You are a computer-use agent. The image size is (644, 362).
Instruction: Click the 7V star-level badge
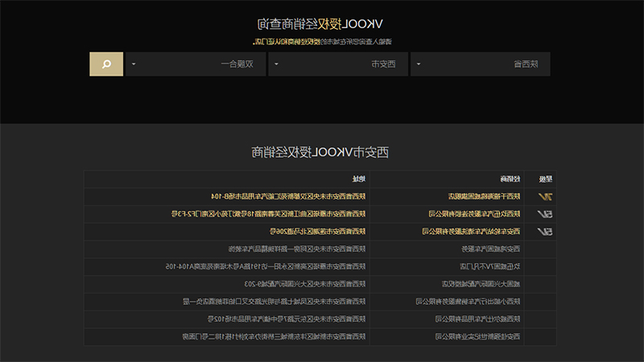545,197
